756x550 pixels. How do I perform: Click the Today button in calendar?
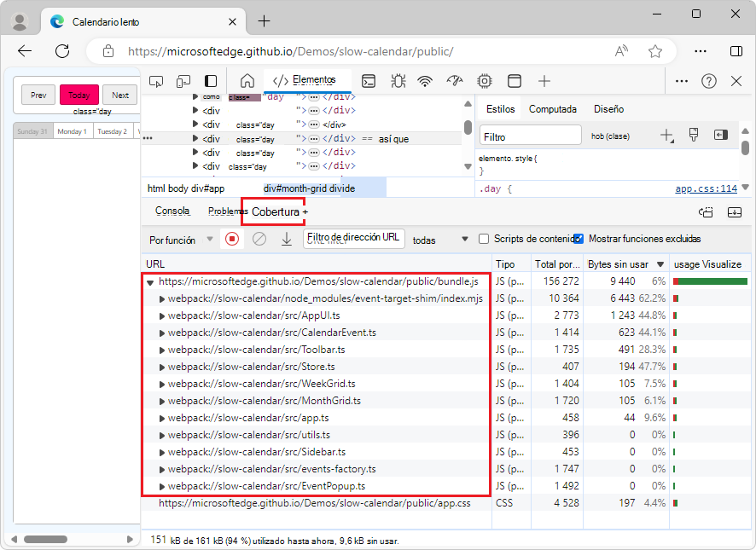pyautogui.click(x=79, y=96)
